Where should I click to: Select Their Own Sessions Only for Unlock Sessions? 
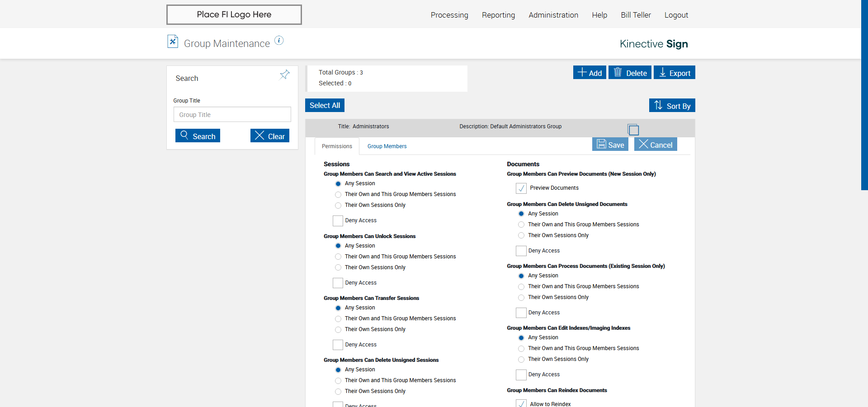[338, 267]
